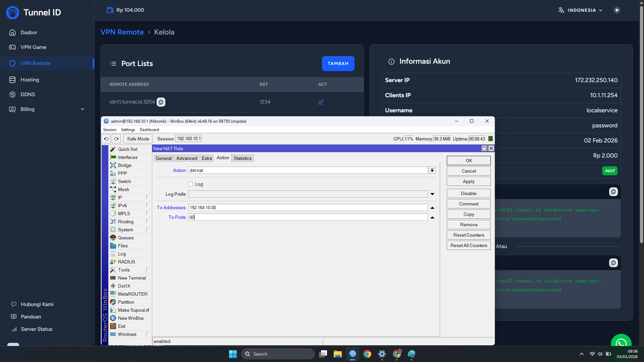Click the WinBox undo arrow icon
Image resolution: width=644 pixels, height=362 pixels.
click(106, 139)
